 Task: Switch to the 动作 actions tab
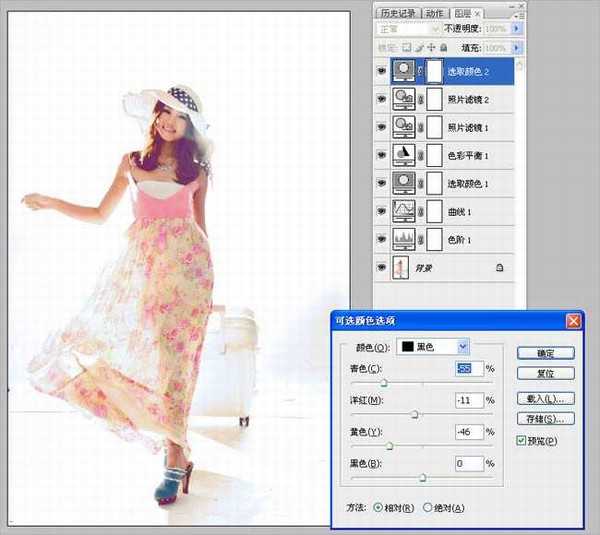click(434, 13)
